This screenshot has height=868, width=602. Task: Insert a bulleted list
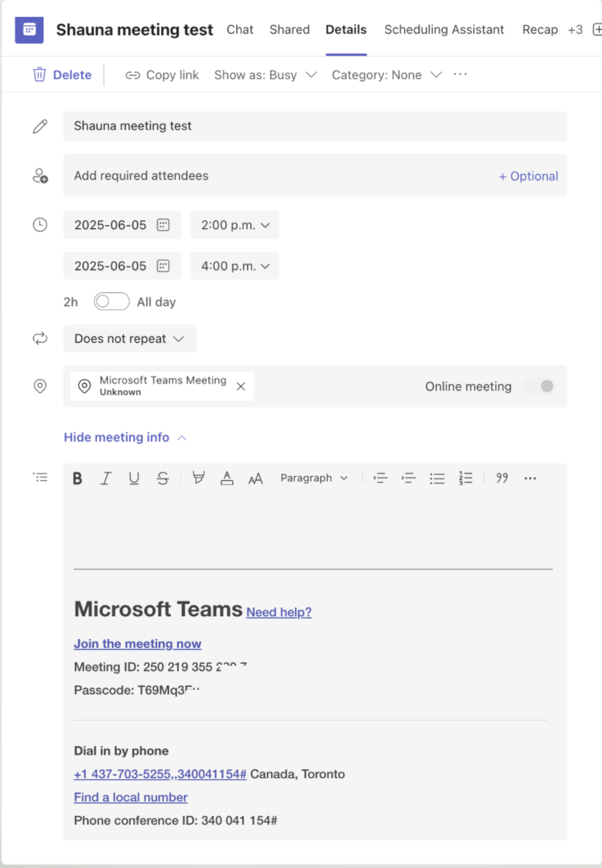(x=437, y=478)
